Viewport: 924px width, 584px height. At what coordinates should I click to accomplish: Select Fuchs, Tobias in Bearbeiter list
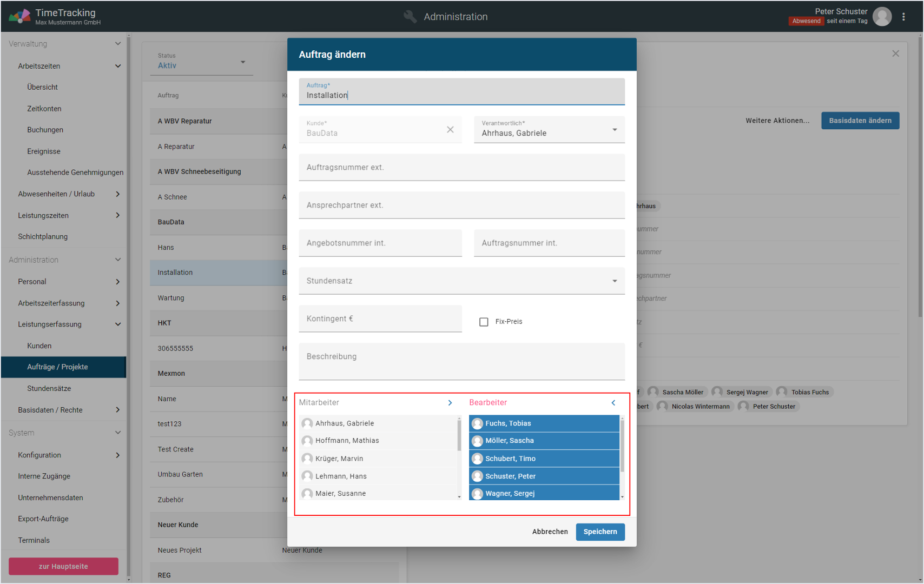click(x=544, y=423)
